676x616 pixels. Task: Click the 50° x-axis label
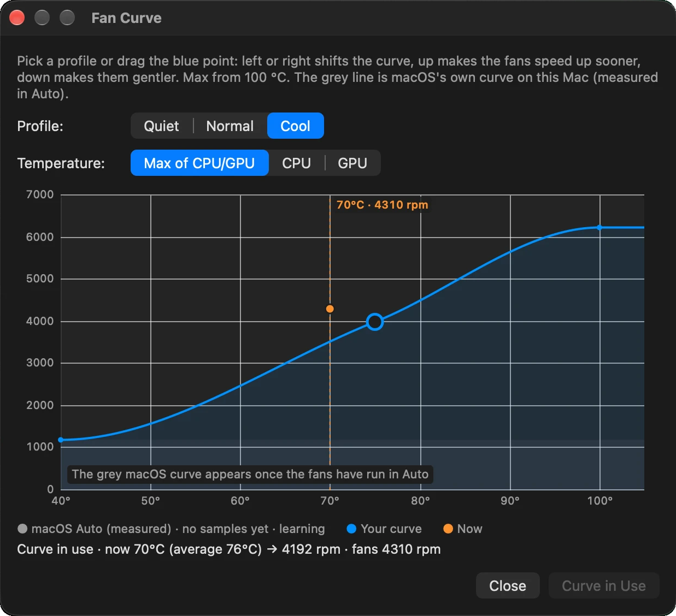150,501
